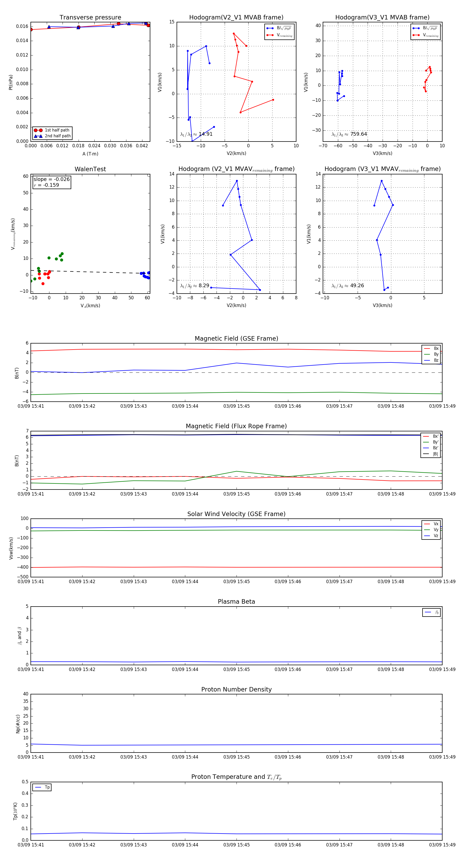The width and height of the screenshot is (473, 868).
Task: Click the βp legend in Plasma Beta plot
Action: click(x=431, y=612)
